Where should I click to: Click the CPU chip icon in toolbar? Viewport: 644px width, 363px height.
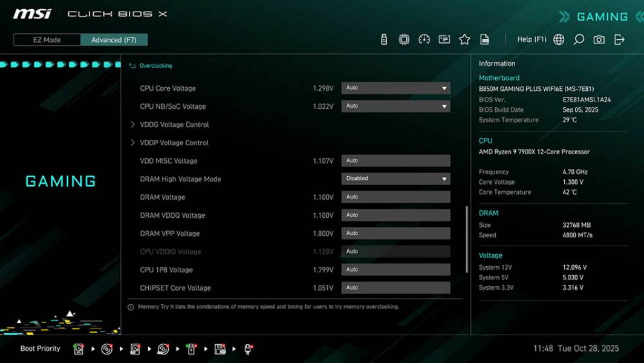[x=403, y=39]
